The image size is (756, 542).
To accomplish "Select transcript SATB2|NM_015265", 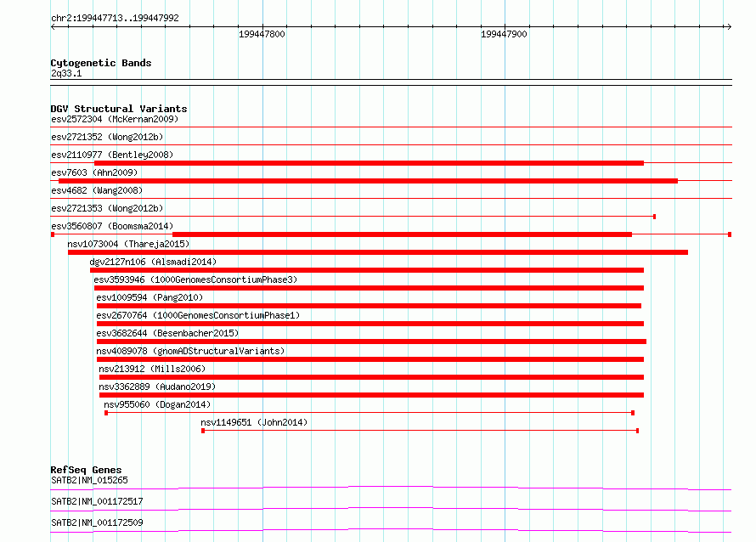I will coord(89,480).
